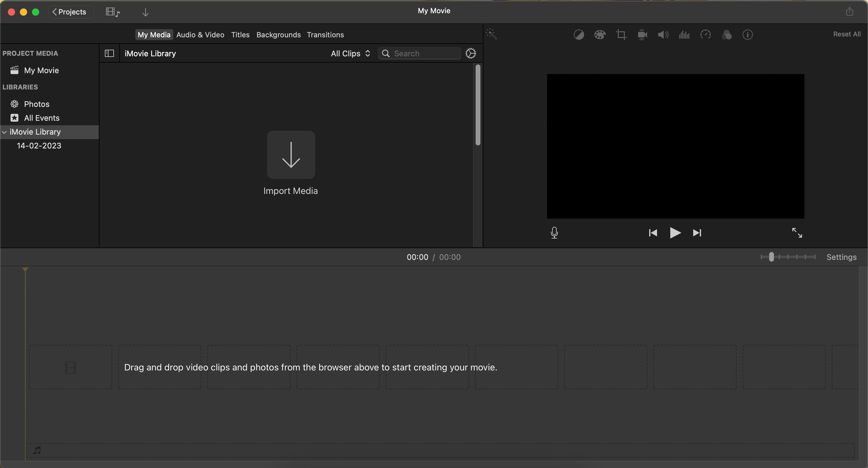Open the clip speed controls
The width and height of the screenshot is (868, 468).
point(705,34)
